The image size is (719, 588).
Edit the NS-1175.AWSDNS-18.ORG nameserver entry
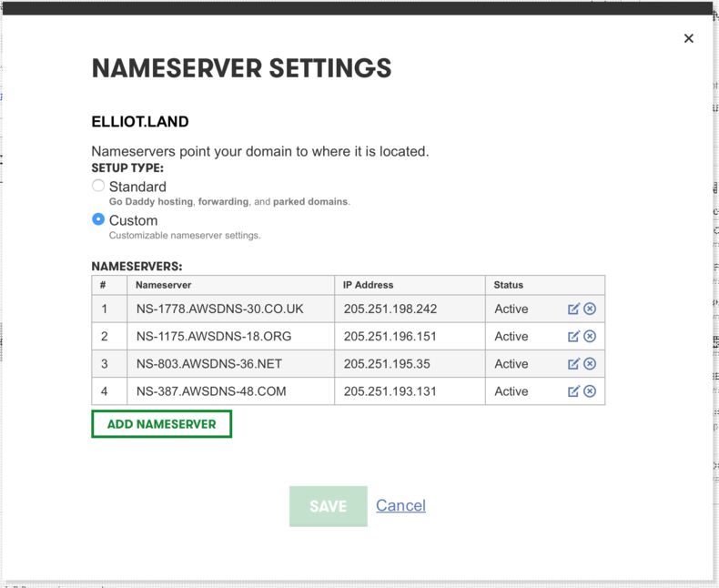click(x=573, y=337)
